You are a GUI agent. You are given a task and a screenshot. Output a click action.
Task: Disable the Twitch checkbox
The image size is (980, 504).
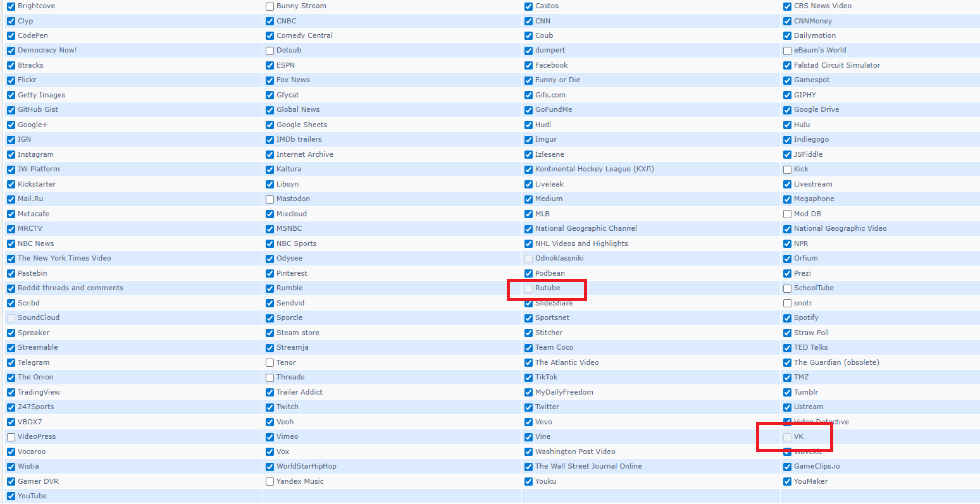[x=270, y=407]
